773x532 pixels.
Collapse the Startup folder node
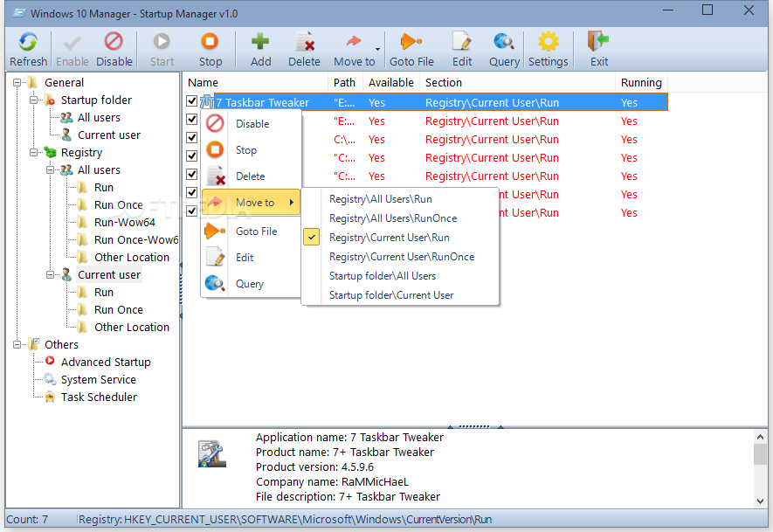tap(33, 100)
